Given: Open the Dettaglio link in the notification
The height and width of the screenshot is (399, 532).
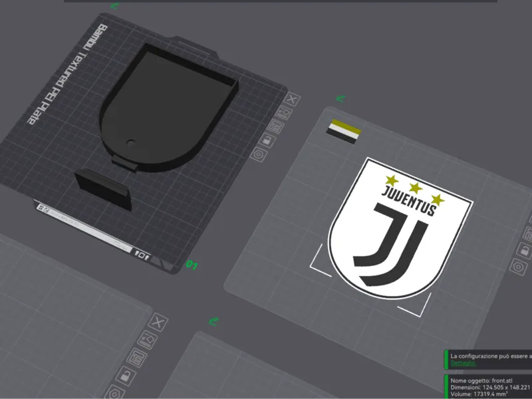Looking at the screenshot, I should [463, 363].
